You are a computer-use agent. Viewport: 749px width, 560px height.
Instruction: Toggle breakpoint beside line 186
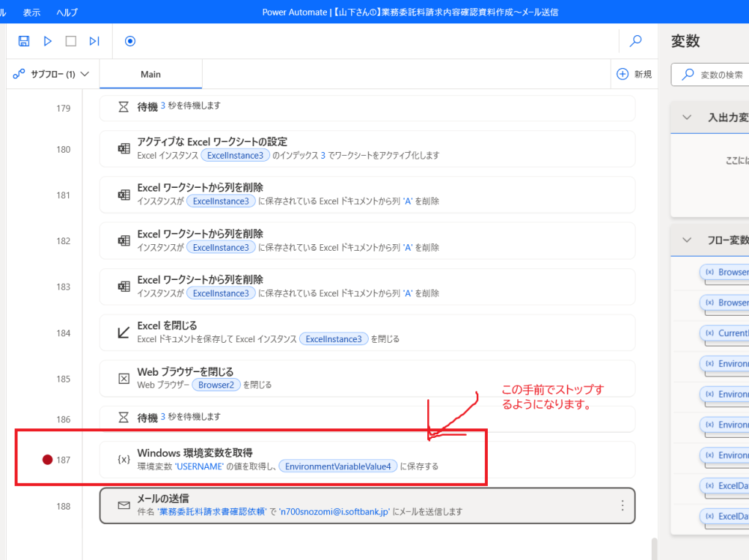coord(48,420)
